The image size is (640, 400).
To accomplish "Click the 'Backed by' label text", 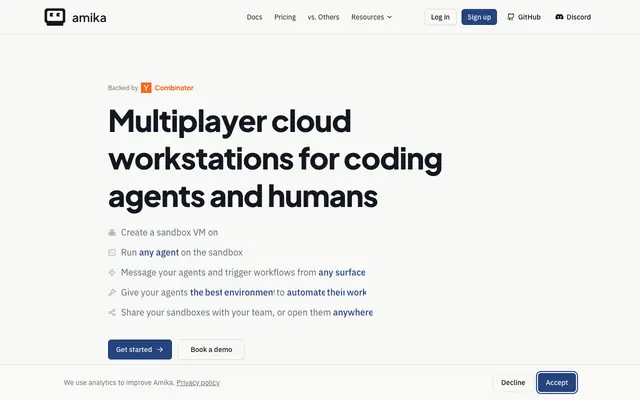I will coord(123,88).
